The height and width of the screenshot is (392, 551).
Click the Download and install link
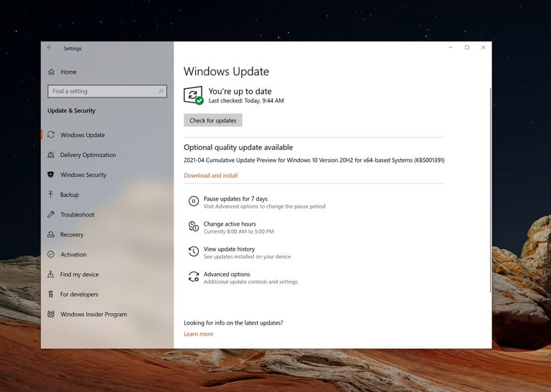(x=211, y=176)
